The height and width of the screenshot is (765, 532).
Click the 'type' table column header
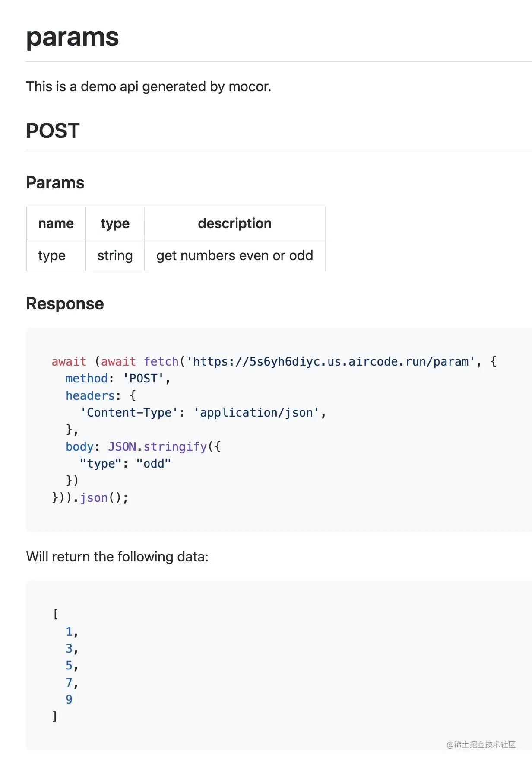pos(115,223)
